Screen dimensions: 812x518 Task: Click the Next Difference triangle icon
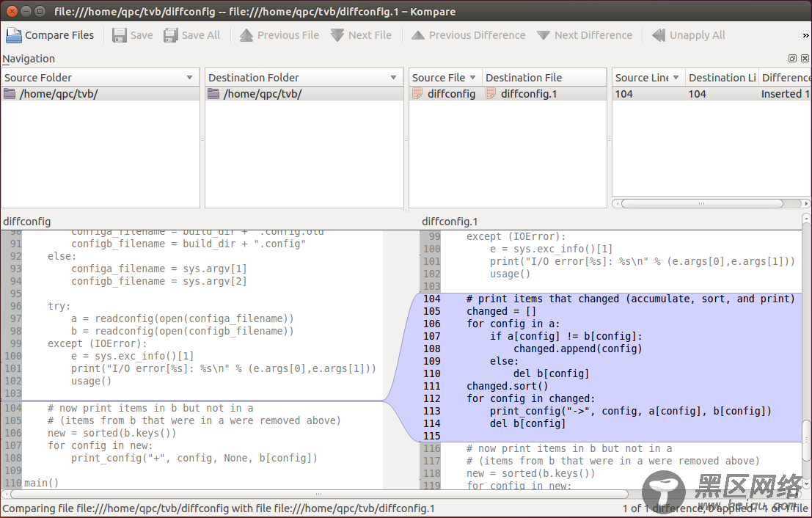click(544, 35)
